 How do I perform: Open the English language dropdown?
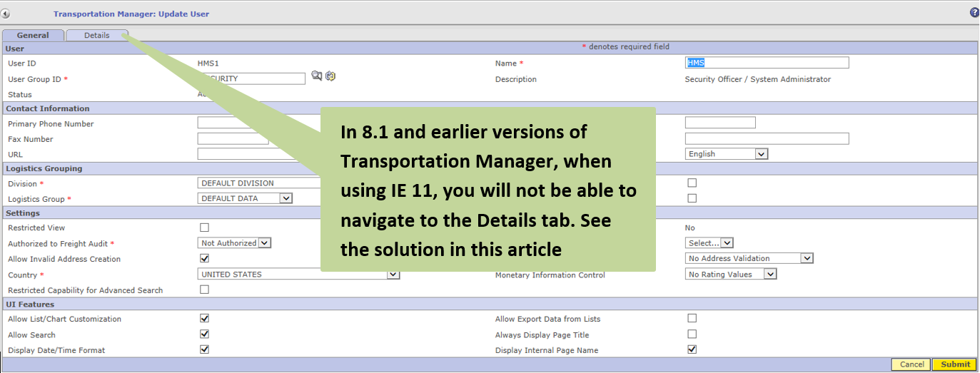[727, 154]
